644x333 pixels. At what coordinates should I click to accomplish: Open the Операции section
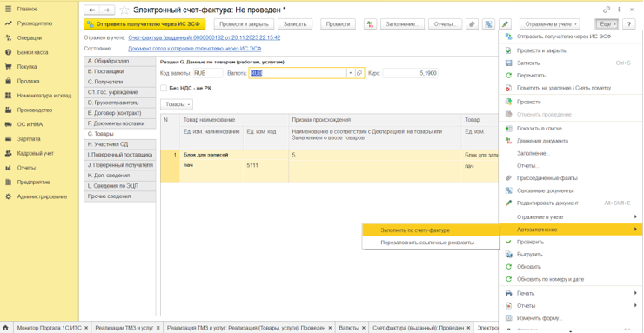pyautogui.click(x=30, y=37)
